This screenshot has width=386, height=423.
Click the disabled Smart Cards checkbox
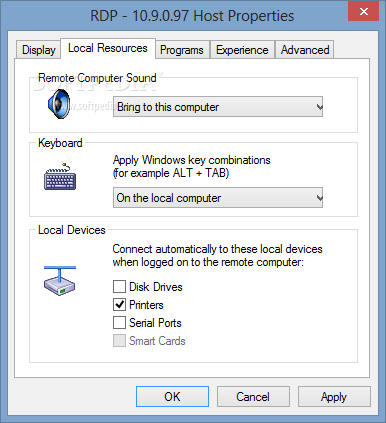119,341
